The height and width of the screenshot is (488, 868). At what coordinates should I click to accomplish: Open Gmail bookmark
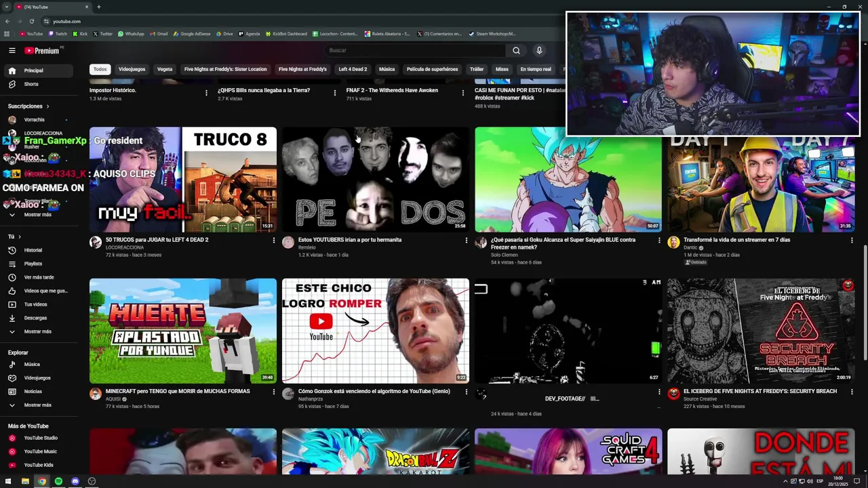(159, 34)
